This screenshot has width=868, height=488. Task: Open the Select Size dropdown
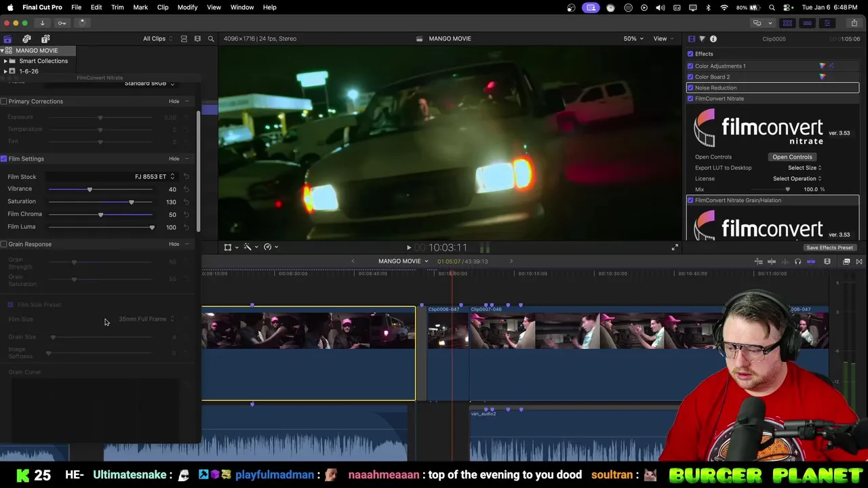tap(805, 167)
